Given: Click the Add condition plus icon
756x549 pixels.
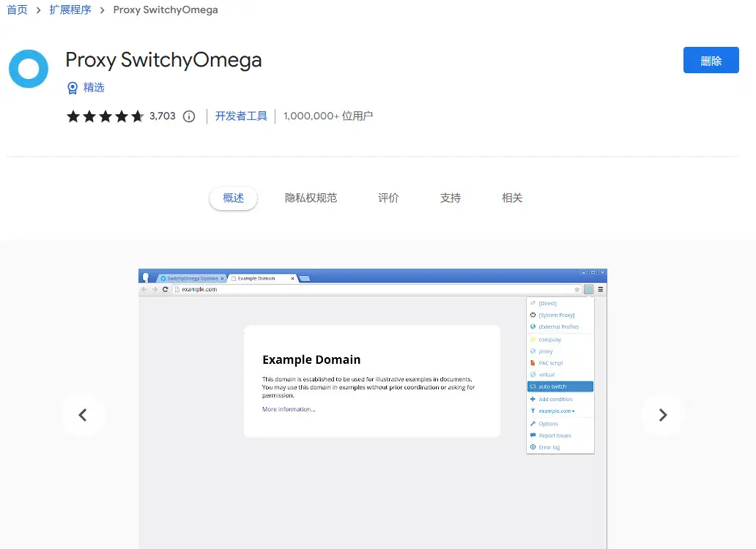Looking at the screenshot, I should click(533, 398).
